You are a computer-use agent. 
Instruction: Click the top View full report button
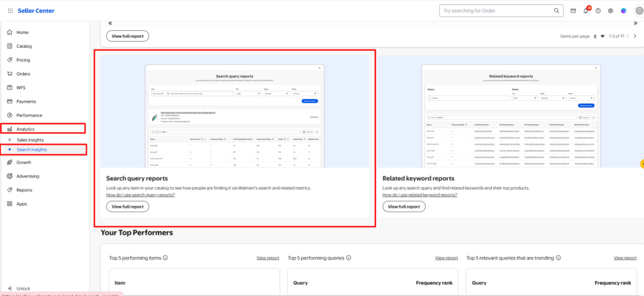128,36
